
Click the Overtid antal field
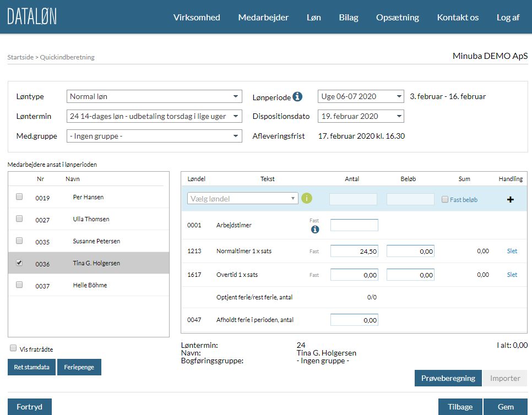click(x=354, y=275)
